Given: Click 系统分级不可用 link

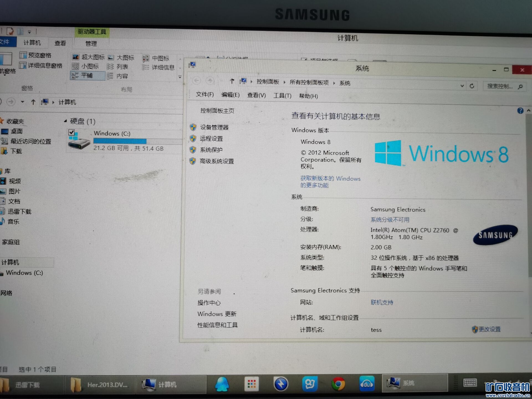Looking at the screenshot, I should point(390,220).
